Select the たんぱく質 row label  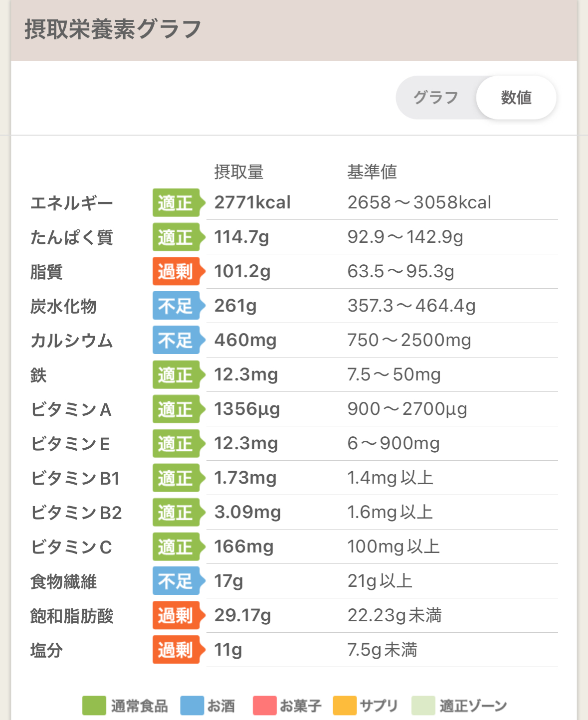tap(72, 237)
